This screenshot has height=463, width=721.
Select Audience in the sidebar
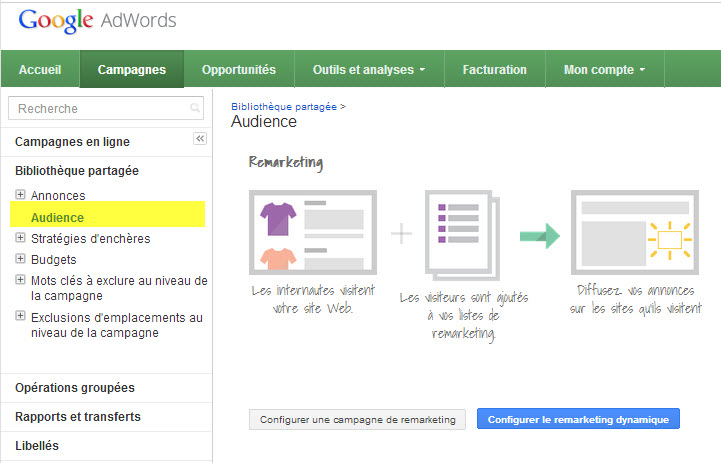57,217
